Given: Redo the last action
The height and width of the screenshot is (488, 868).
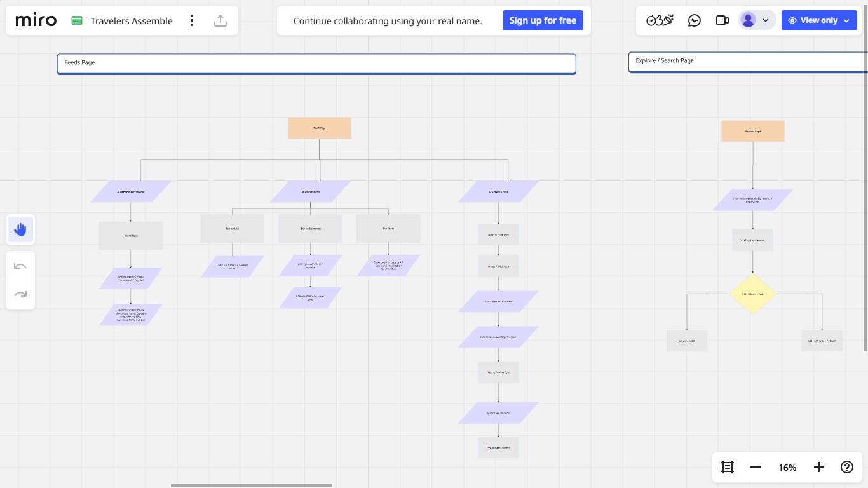Looking at the screenshot, I should pos(20,294).
